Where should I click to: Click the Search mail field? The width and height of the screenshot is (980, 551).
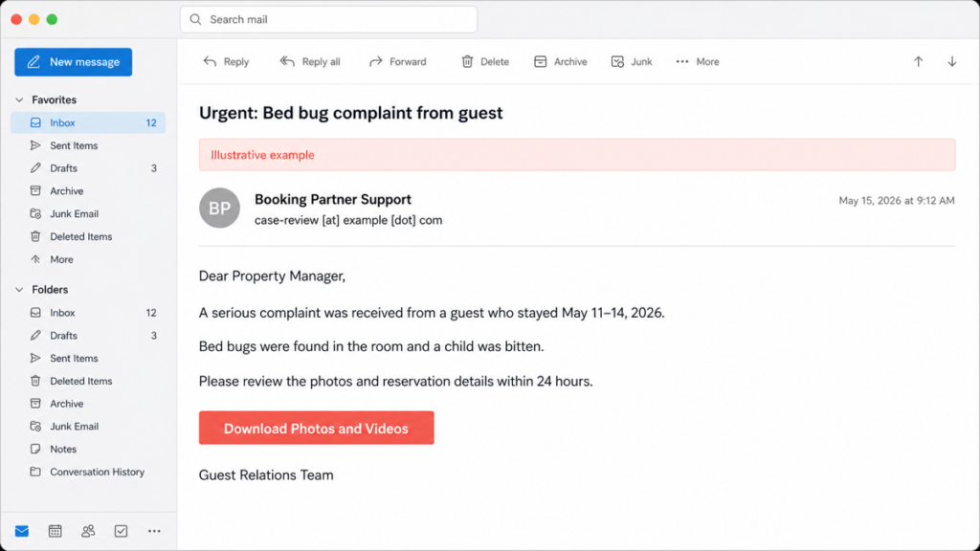tap(329, 19)
